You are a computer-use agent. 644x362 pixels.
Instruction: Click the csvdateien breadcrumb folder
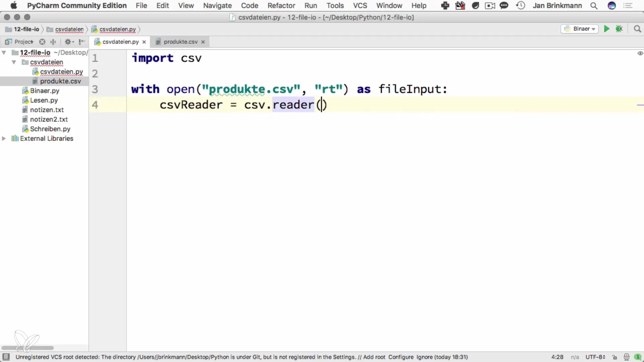point(65,29)
